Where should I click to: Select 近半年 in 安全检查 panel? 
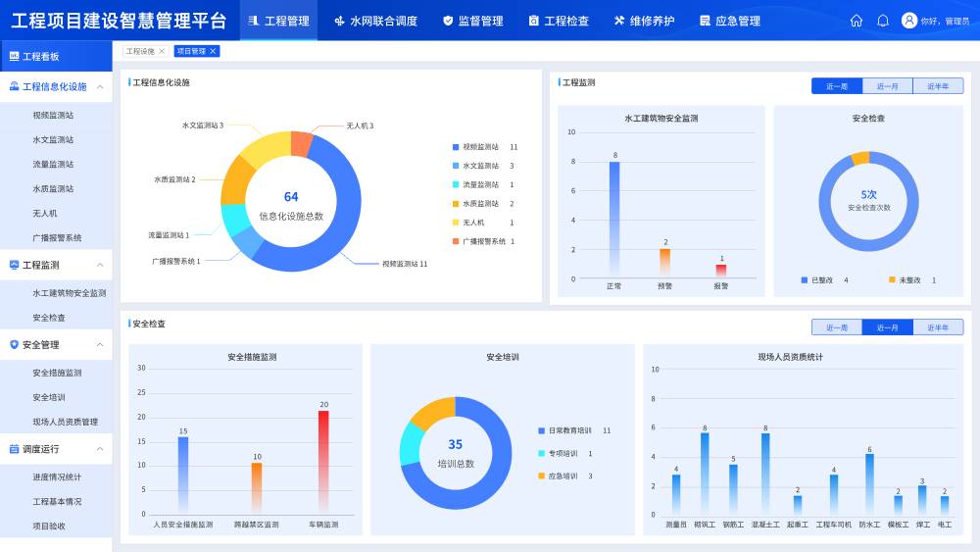coord(938,326)
